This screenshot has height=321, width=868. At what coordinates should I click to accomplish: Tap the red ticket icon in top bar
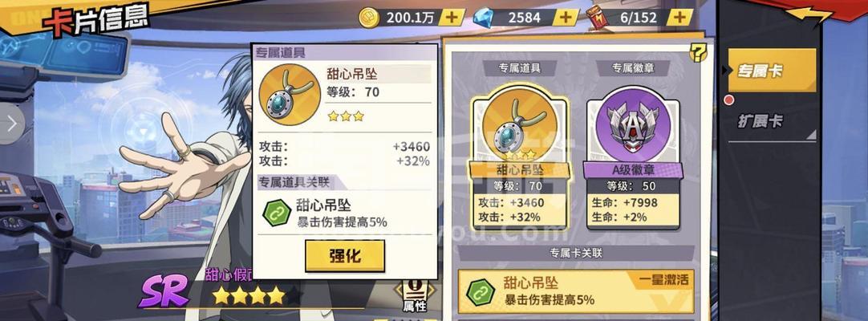(598, 18)
